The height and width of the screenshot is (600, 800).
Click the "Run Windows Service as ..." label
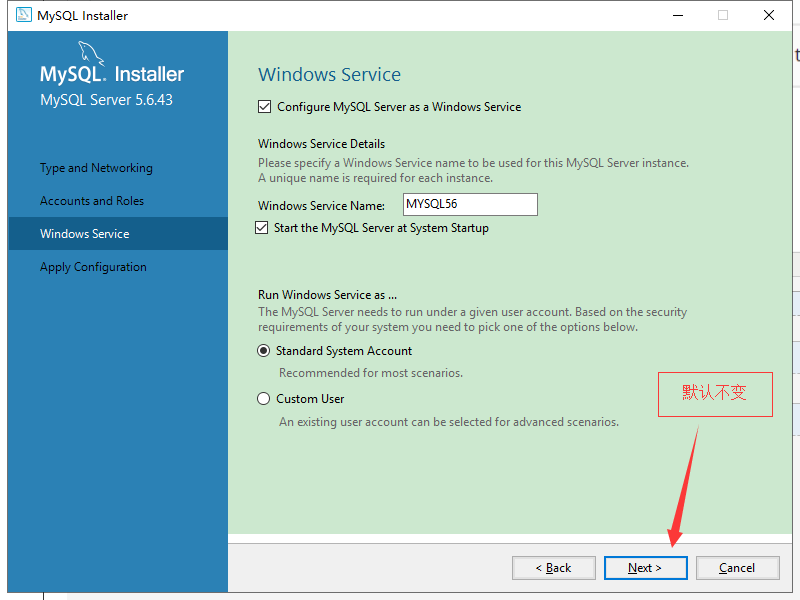tap(328, 295)
